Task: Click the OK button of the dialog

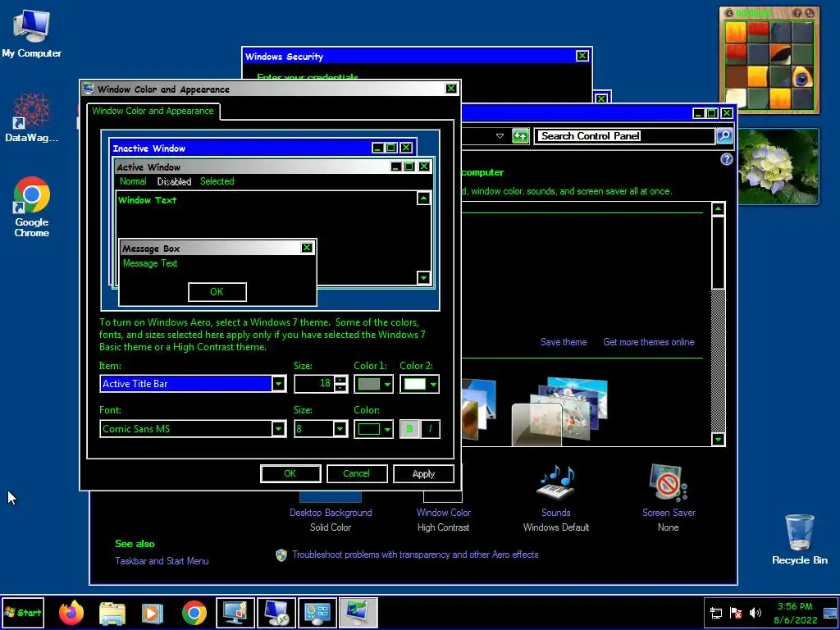Action: coord(290,473)
